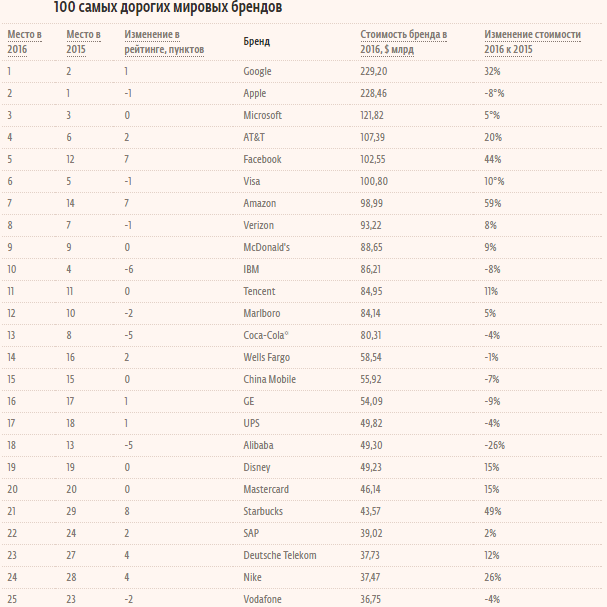Select the Google brand name in the table

[x=257, y=72]
